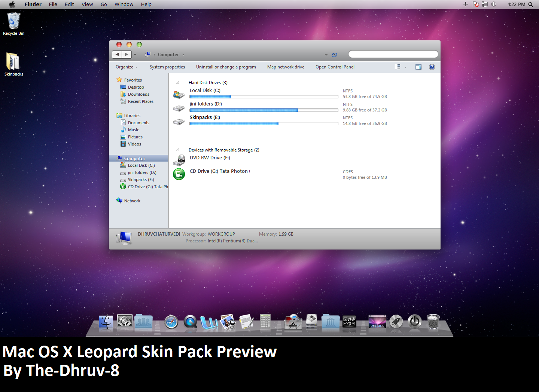Image resolution: width=539 pixels, height=392 pixels.
Task: Open the Finder face icon in dock
Action: 106,322
